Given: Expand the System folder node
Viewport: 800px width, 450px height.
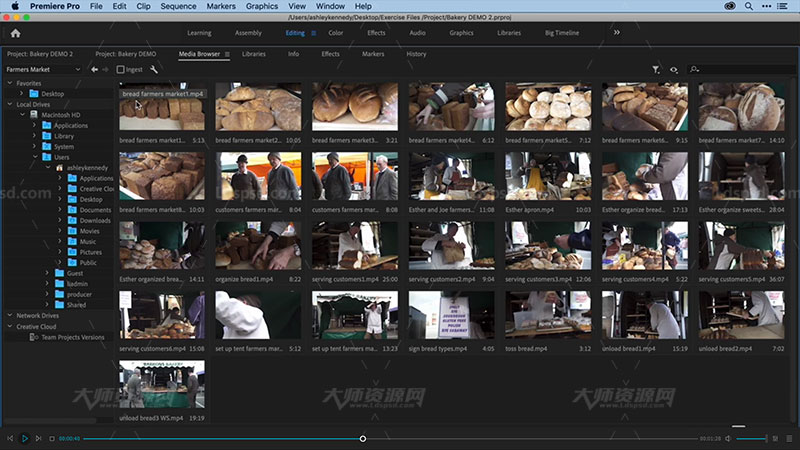Looking at the screenshot, I should click(35, 146).
